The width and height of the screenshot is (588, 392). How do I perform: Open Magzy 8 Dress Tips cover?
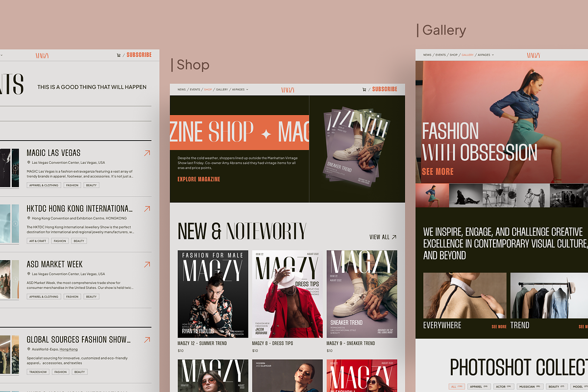[x=288, y=294]
